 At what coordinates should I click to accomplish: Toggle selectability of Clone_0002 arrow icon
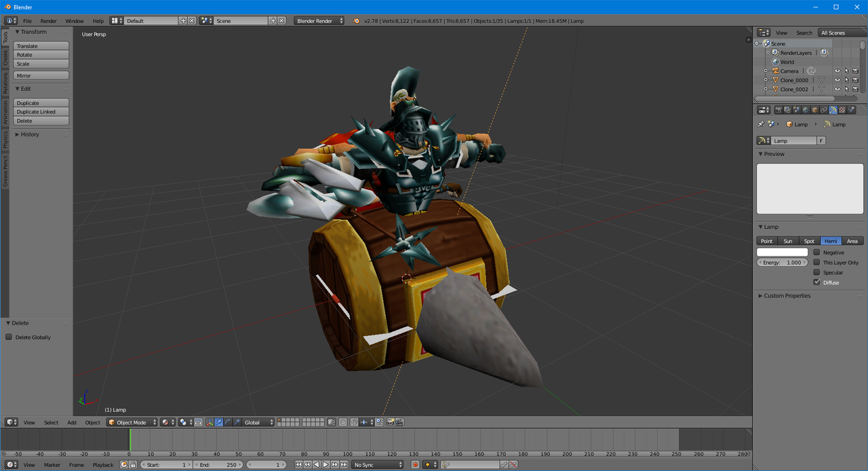point(846,89)
